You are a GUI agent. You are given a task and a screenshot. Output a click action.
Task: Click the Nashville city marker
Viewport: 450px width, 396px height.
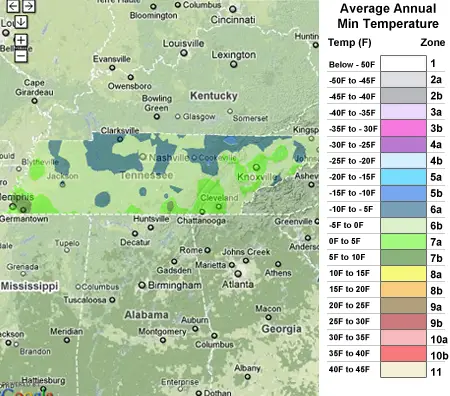[x=143, y=156]
